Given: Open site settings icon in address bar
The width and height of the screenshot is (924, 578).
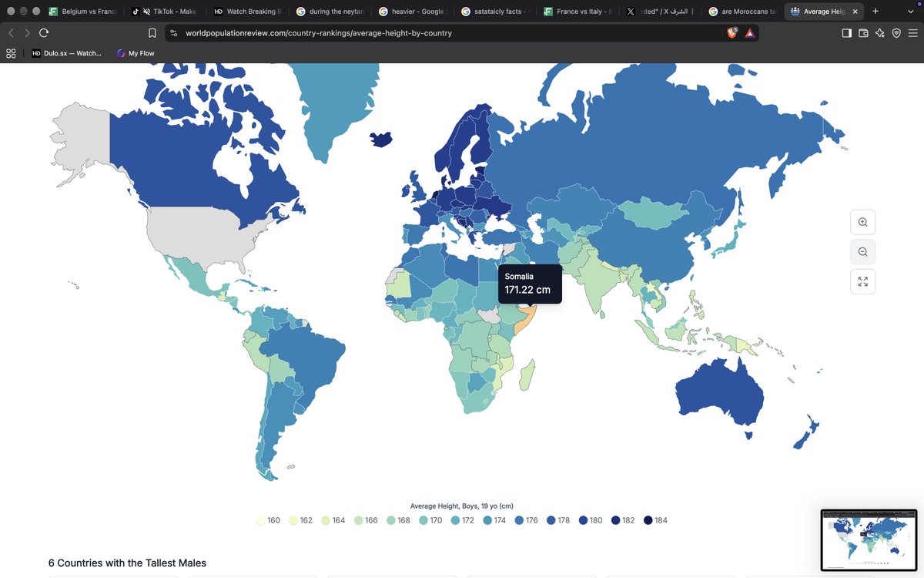Looking at the screenshot, I should pyautogui.click(x=173, y=33).
